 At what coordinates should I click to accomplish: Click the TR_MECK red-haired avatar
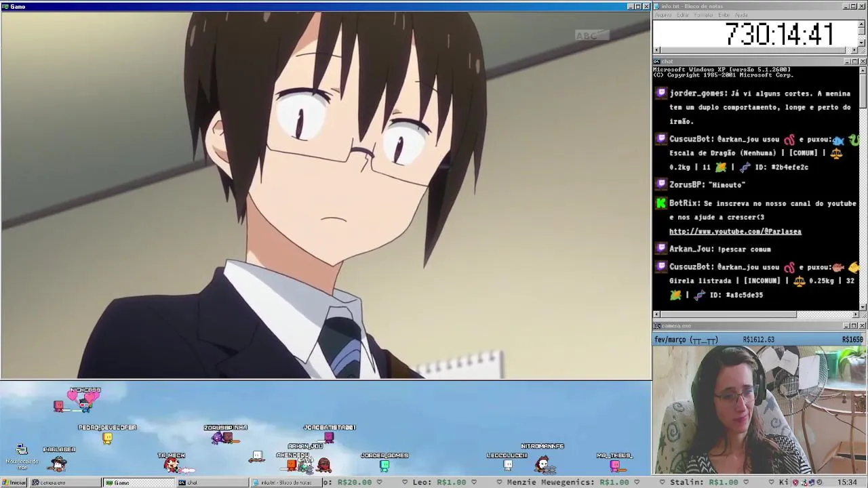click(171, 465)
